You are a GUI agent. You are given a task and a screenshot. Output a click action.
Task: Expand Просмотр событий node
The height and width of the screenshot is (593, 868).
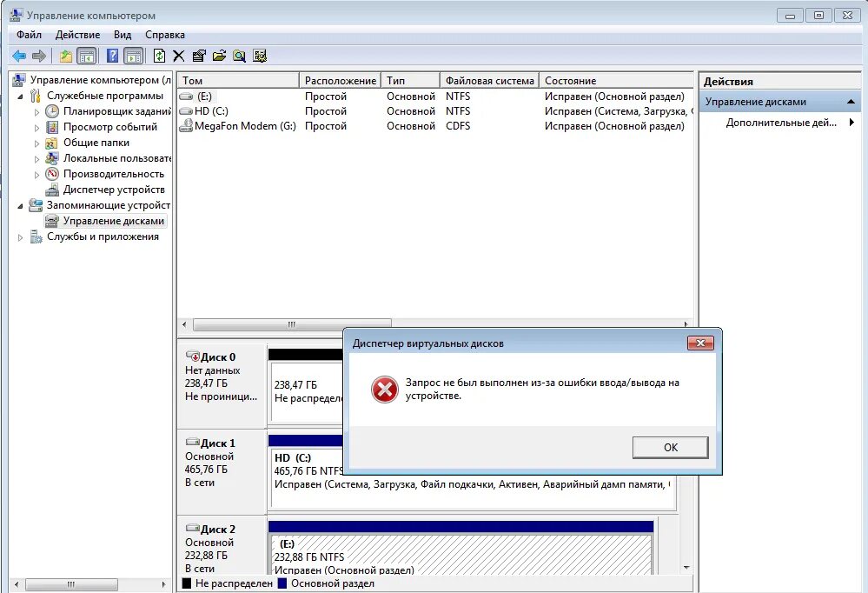tap(36, 128)
